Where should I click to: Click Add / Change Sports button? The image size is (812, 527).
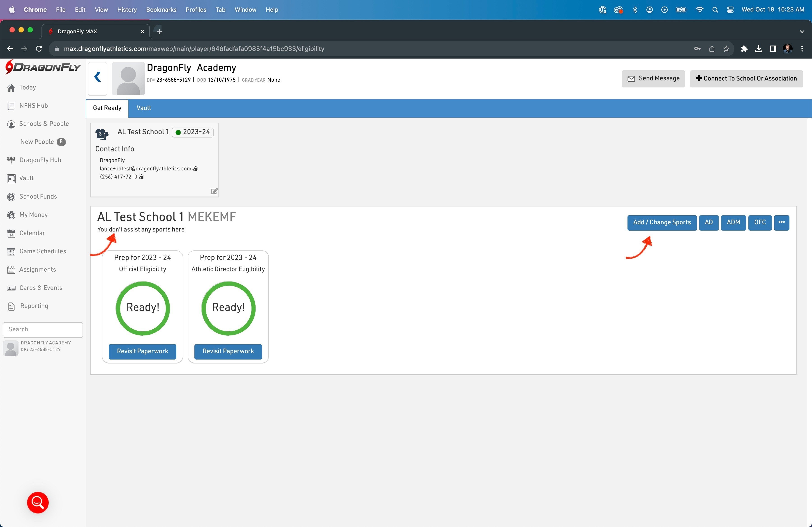662,223
